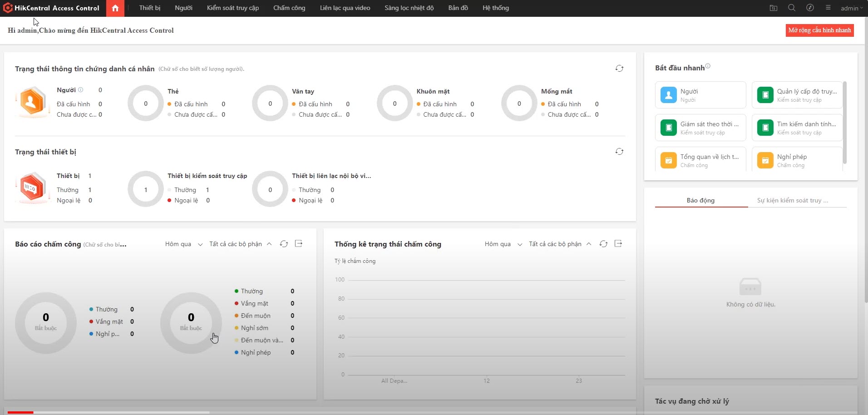Expand the Hôm qua dropdown in Báo cáo chấm công
Image resolution: width=868 pixels, height=415 pixels.
[184, 244]
